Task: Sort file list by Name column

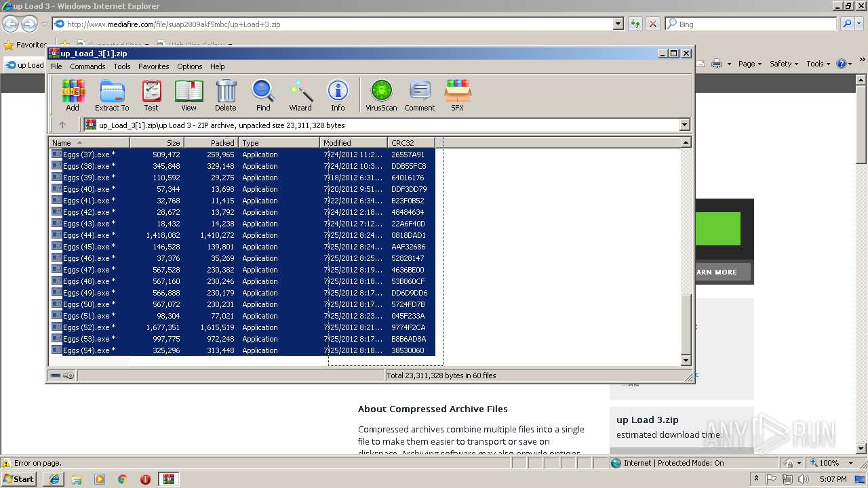Action: pyautogui.click(x=89, y=142)
